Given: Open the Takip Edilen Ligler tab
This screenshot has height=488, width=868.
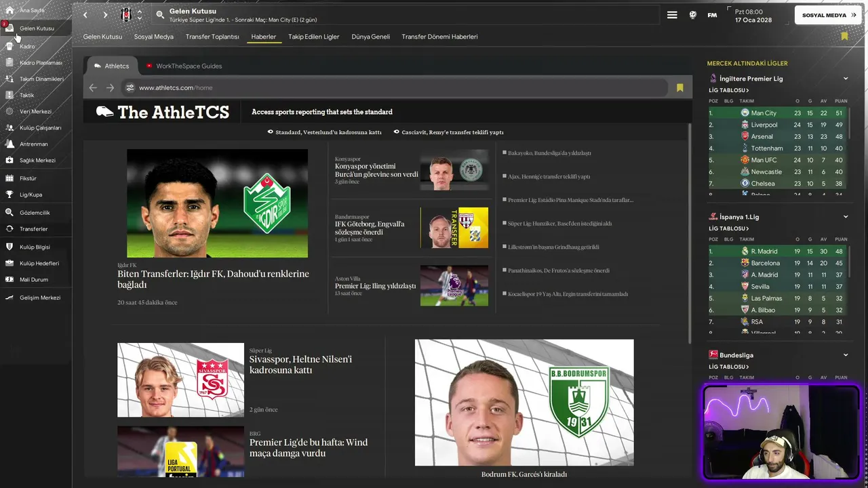Looking at the screenshot, I should [x=313, y=37].
